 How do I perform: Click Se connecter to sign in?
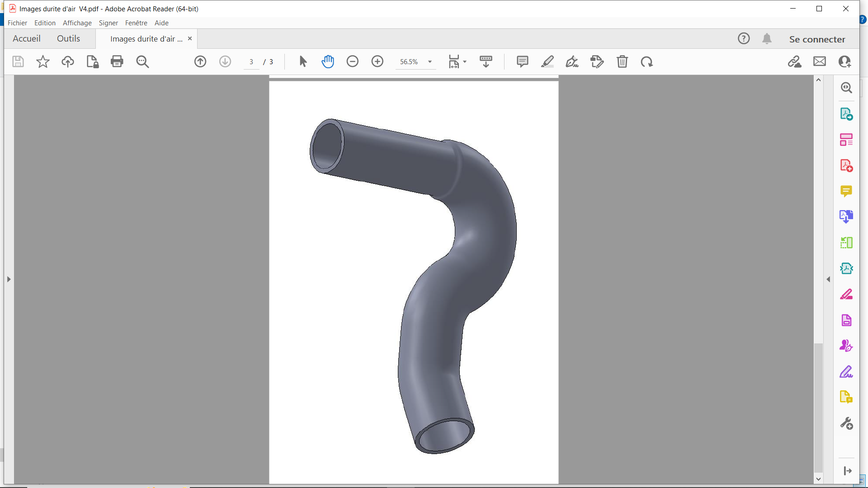817,39
